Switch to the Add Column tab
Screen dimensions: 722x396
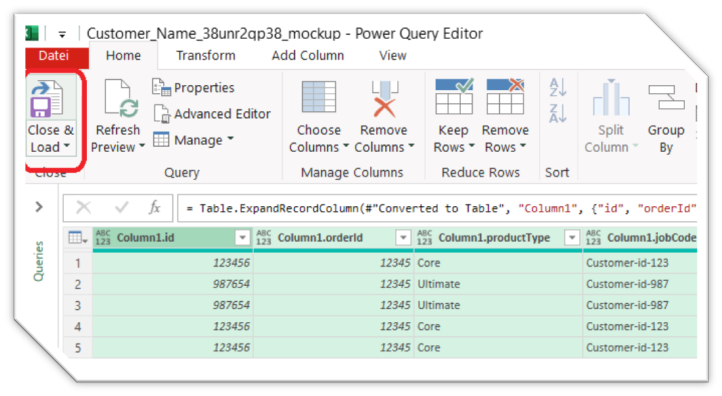coord(308,56)
